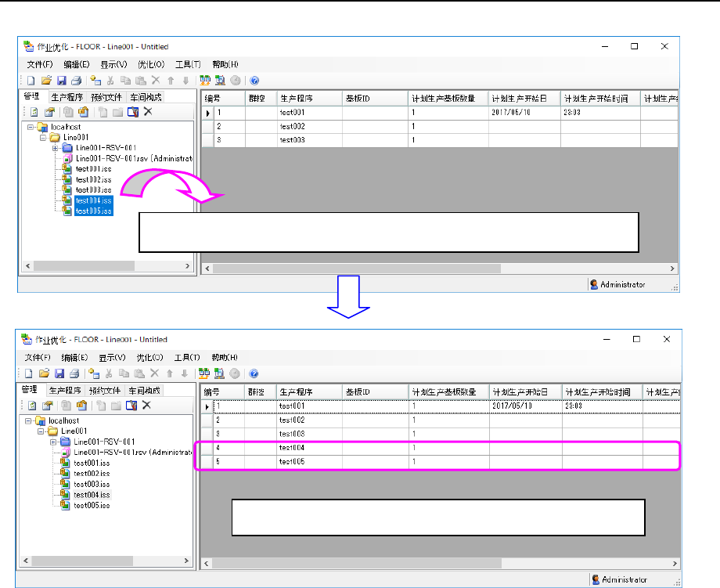Viewport: 720px width, 588px height.
Task: Open 帮助(H) menu in lower window
Action: [x=225, y=357]
